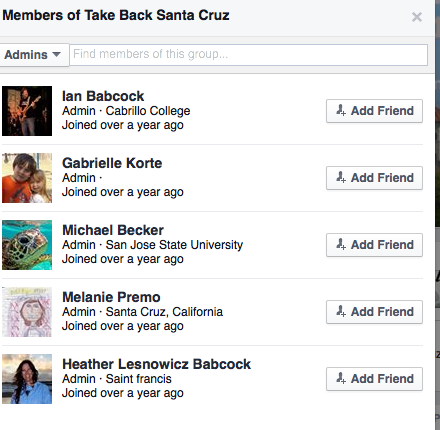This screenshot has width=440, height=430.
Task: Open Ian Babcock's guitar profile photo
Action: [x=27, y=111]
